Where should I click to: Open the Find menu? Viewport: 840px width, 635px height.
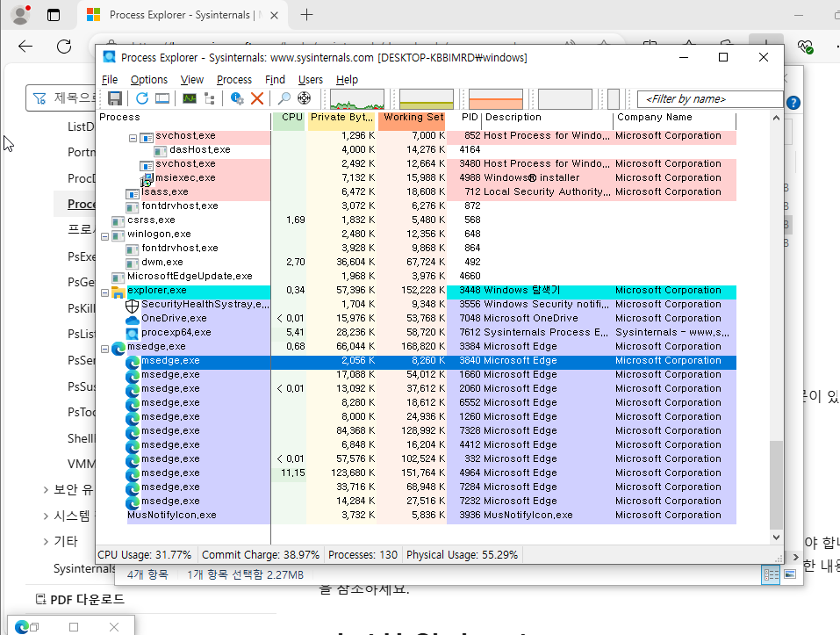click(x=275, y=79)
